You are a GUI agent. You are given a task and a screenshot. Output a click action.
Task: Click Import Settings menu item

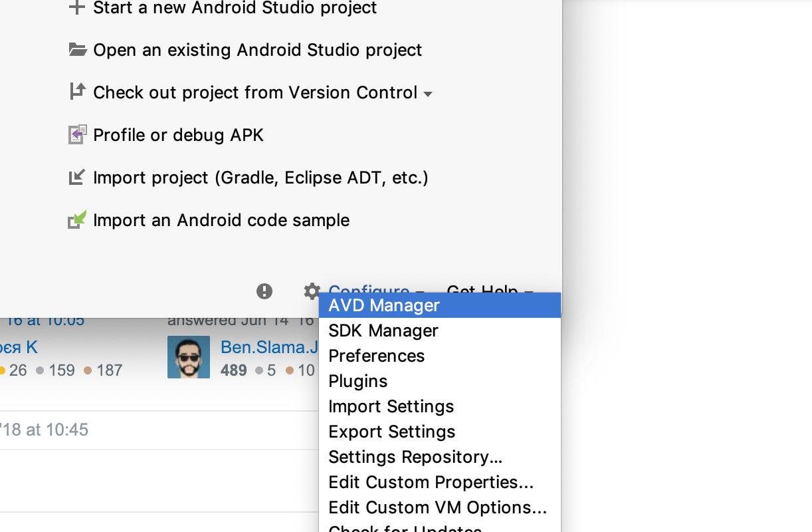(x=391, y=406)
